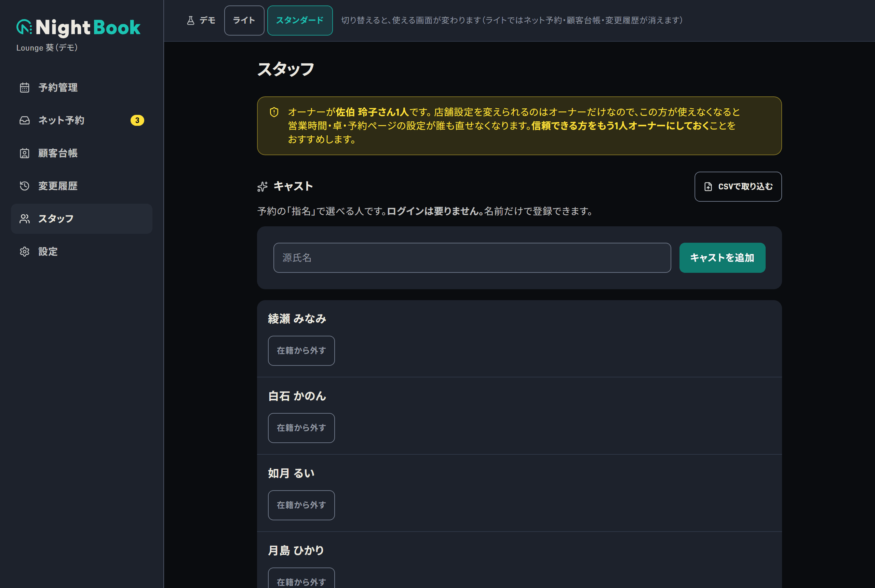875x588 pixels.
Task: Remove 綾瀬 みなみ with 在籍から外す
Action: 301,351
